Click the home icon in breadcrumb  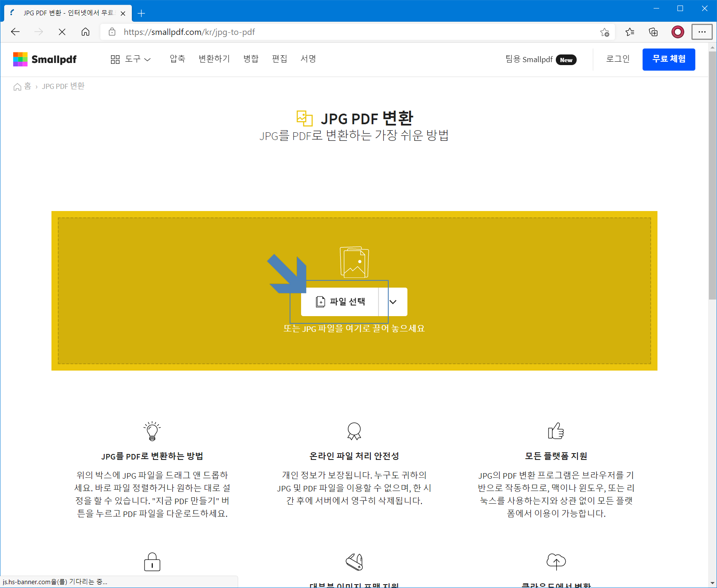coord(17,87)
